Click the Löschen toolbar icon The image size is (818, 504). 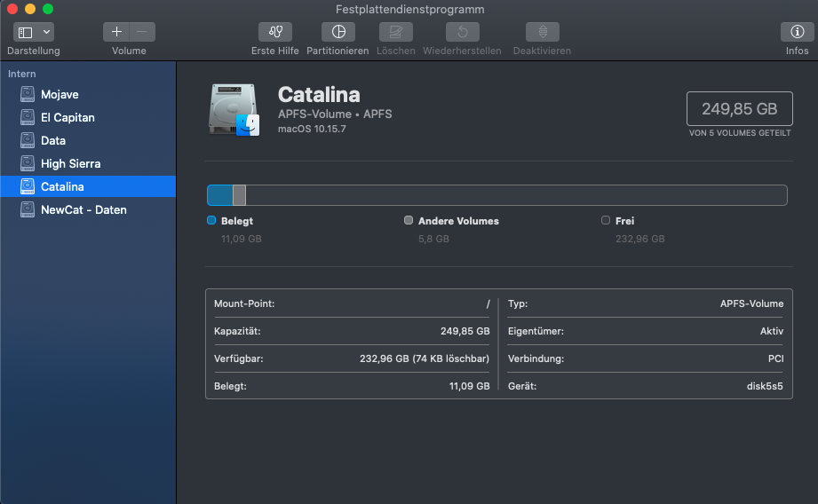(395, 32)
